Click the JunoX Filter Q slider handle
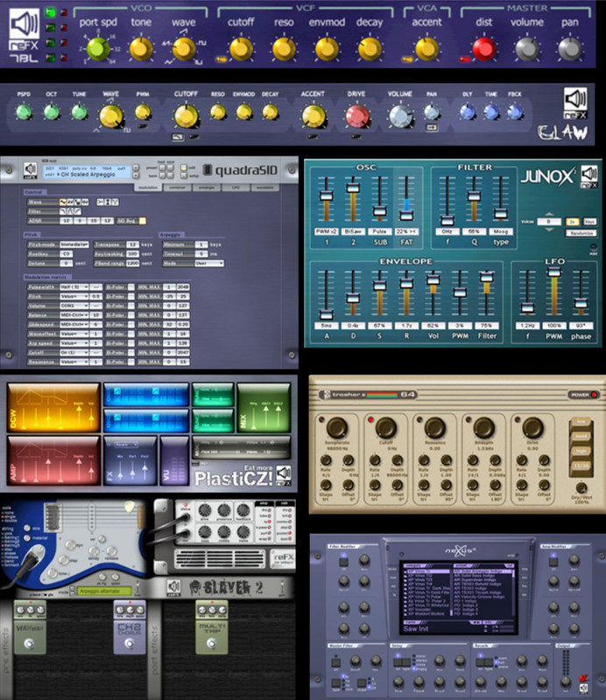Viewport: 606px width, 700px height. (474, 196)
